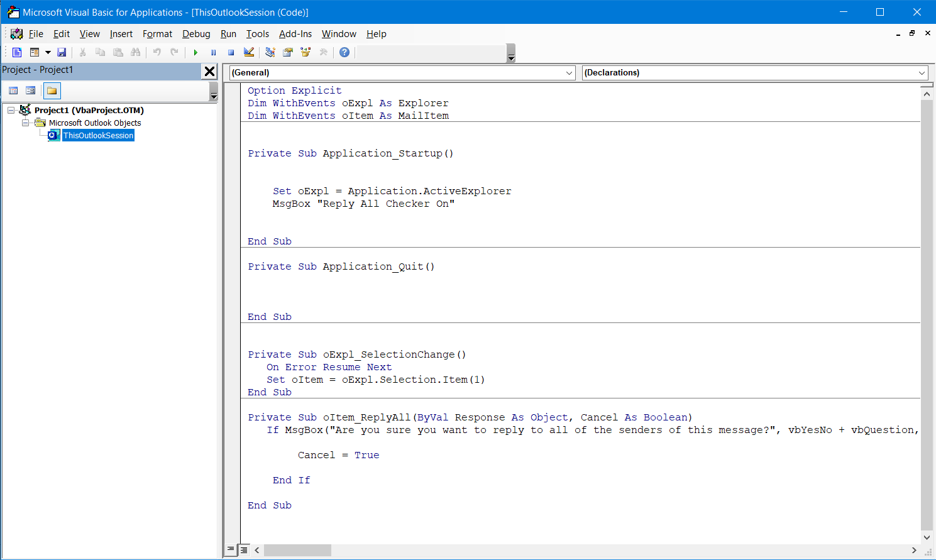
Task: Switch to Full Module View button
Action: 244,550
